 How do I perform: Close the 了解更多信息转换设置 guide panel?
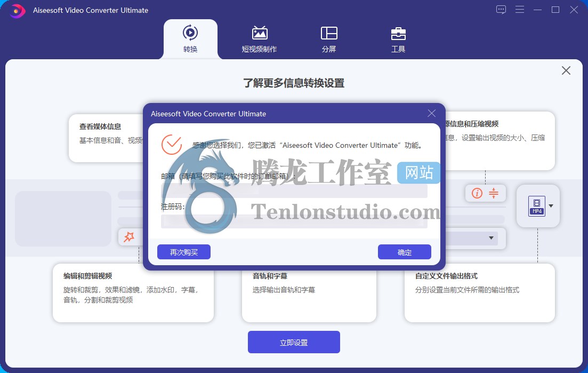(x=566, y=70)
